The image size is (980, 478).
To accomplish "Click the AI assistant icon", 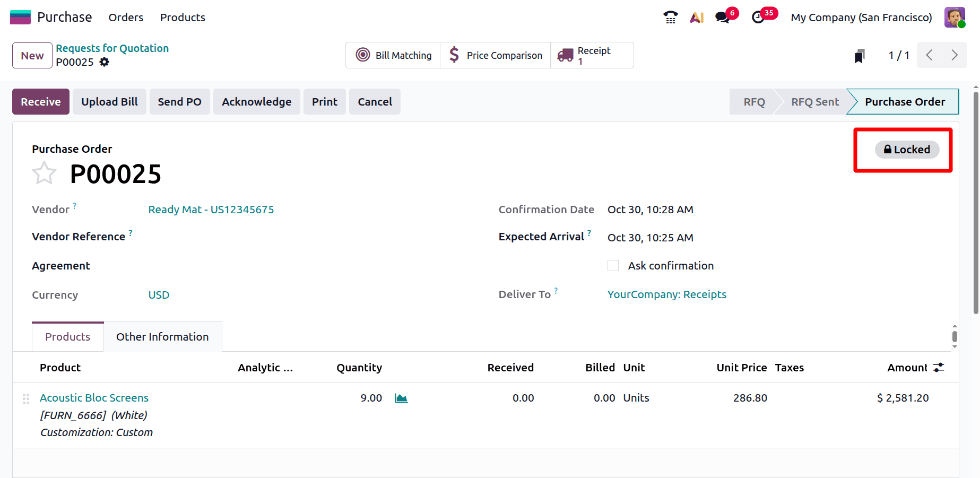I will pos(696,17).
